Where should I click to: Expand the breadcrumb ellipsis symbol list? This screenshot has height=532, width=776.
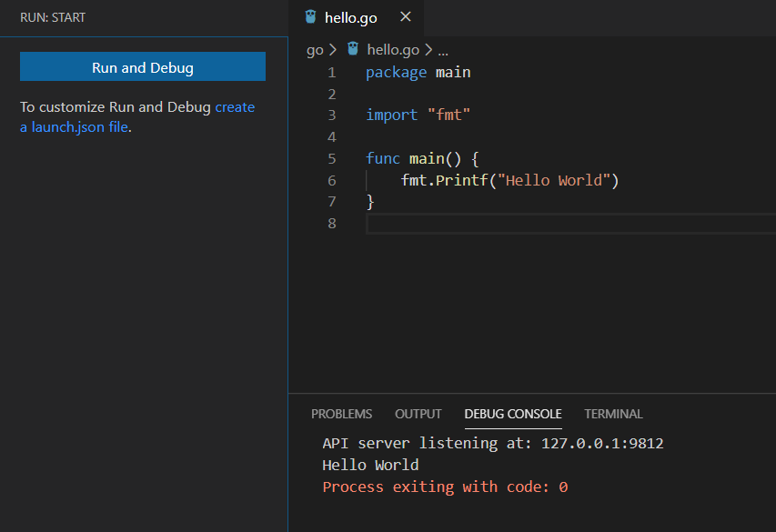(443, 50)
